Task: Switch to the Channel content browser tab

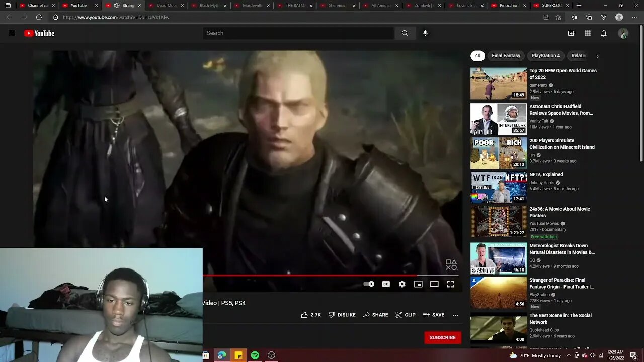Action: pos(36,6)
